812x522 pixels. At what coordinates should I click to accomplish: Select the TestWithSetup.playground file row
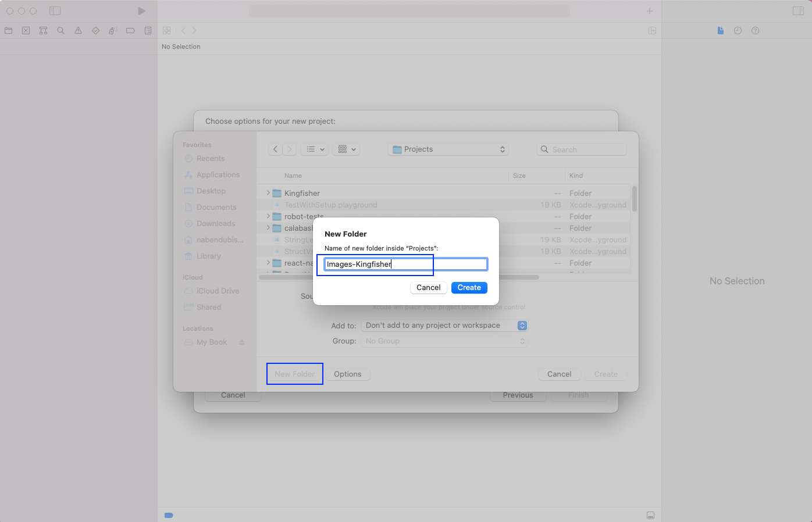pyautogui.click(x=444, y=205)
